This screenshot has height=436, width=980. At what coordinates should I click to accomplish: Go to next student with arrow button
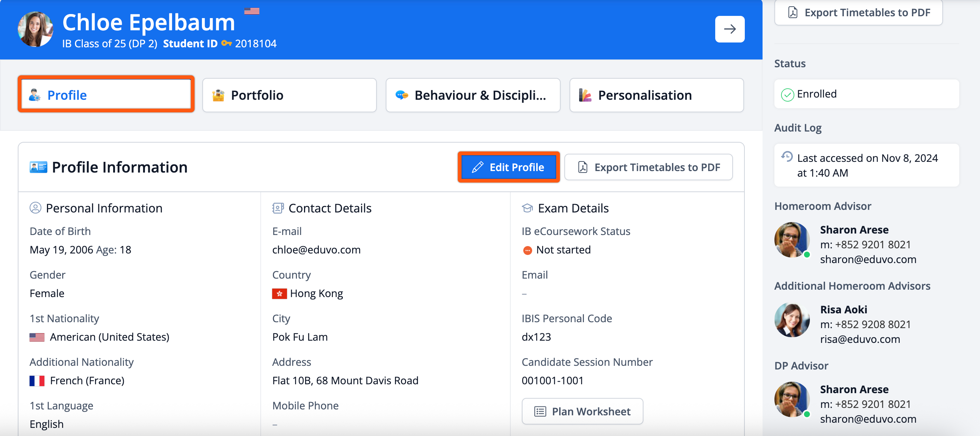729,29
